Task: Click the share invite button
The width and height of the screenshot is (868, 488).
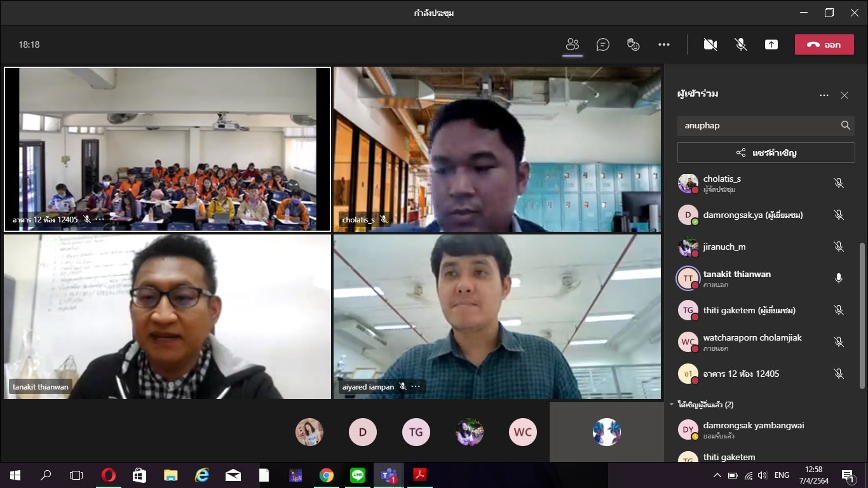Action: pos(766,152)
